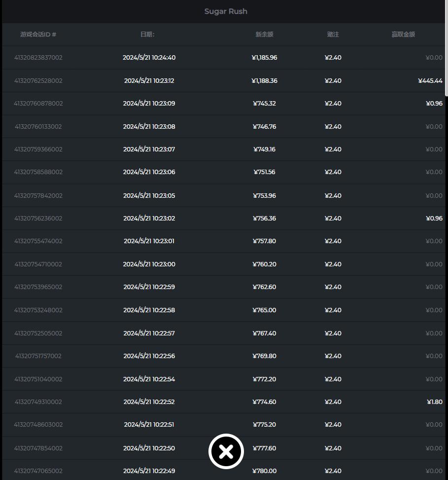Select the date 2024/5/21 10:24:40
Viewport: 448px width, 480px height.
[x=149, y=58]
